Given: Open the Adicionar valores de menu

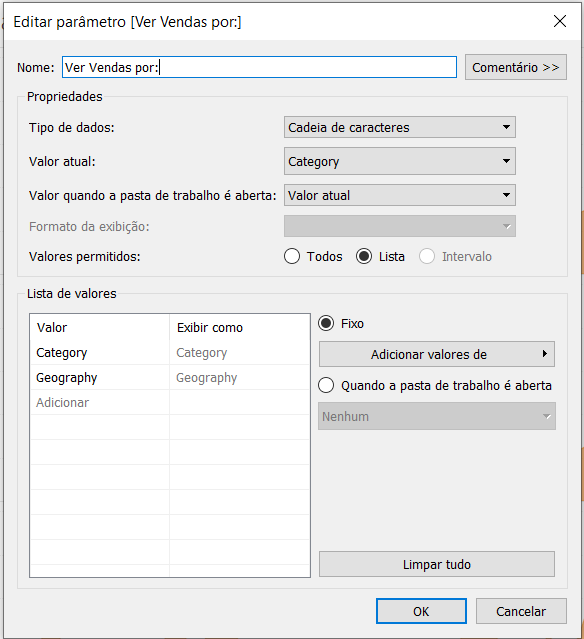Looking at the screenshot, I should [436, 354].
